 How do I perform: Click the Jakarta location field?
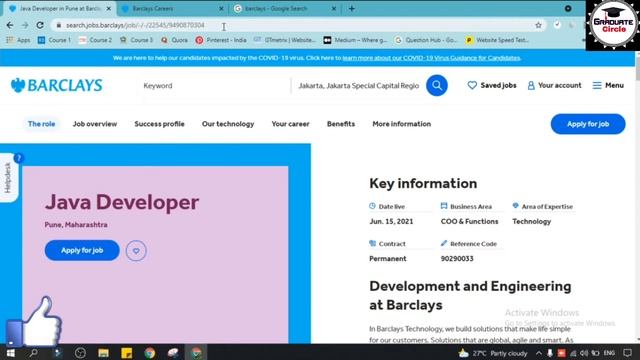[x=358, y=86]
